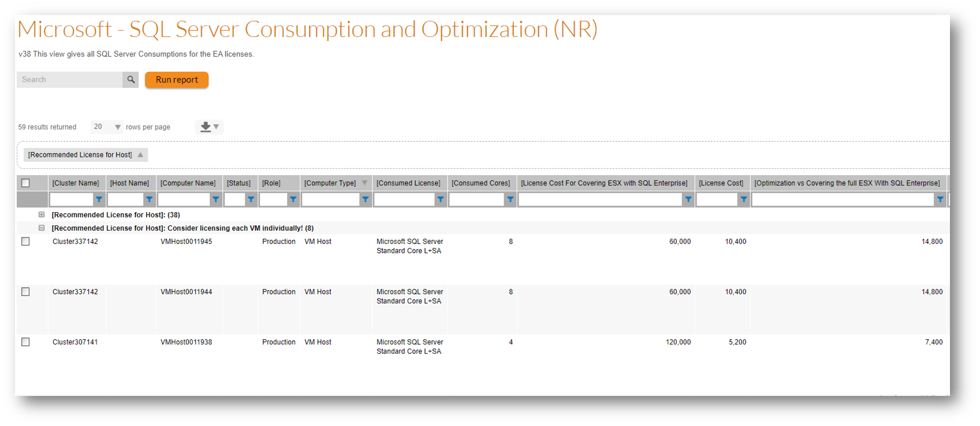Screen dimensions: 980x426
Task: Click the VMHost0011945 computer name cell
Action: tap(186, 242)
